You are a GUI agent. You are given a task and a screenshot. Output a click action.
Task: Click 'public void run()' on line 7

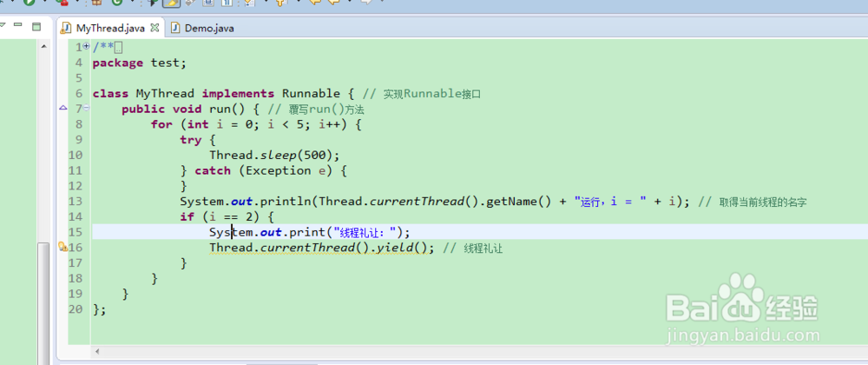tap(184, 109)
